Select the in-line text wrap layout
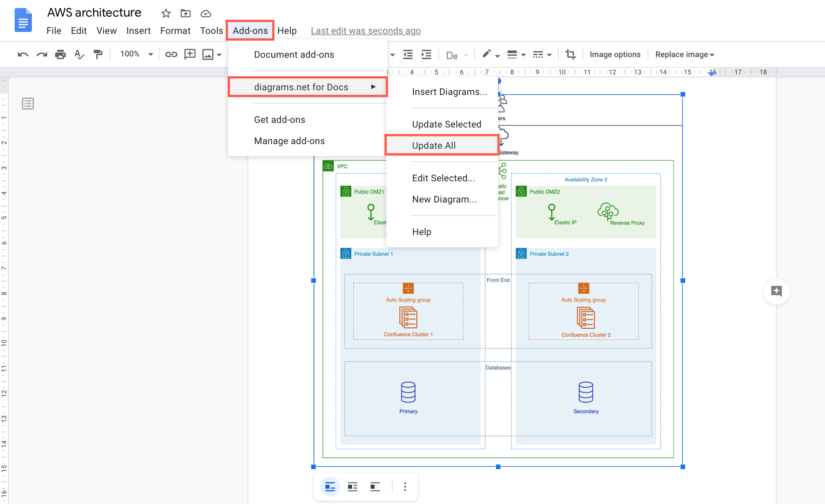The width and height of the screenshot is (825, 504). point(329,487)
